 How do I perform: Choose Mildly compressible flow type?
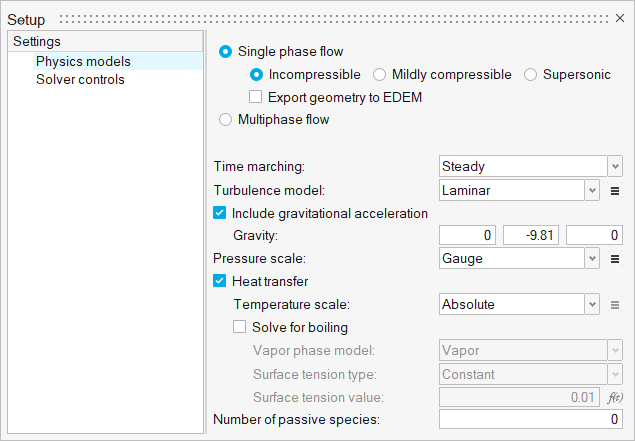click(x=380, y=74)
